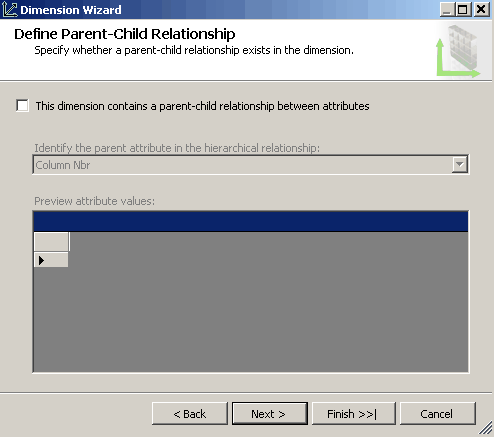Click the dark blue preview grid header
Screen dimensions: 494x437
coord(251,221)
